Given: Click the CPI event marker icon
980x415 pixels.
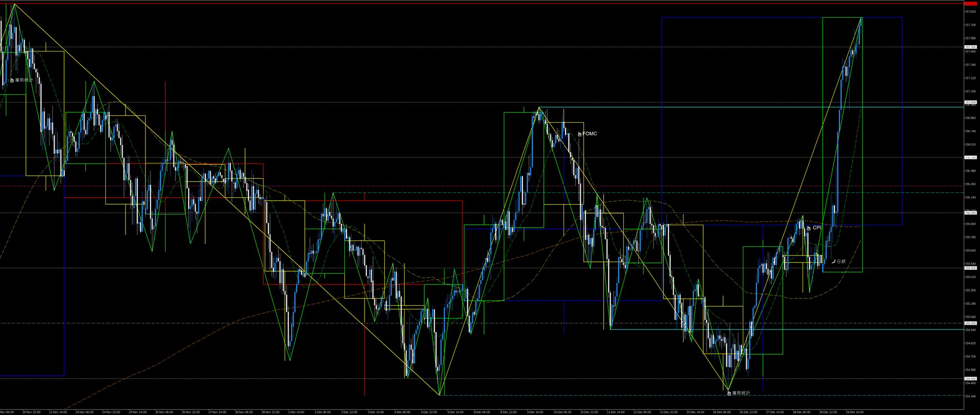Looking at the screenshot, I should pyautogui.click(x=809, y=228).
